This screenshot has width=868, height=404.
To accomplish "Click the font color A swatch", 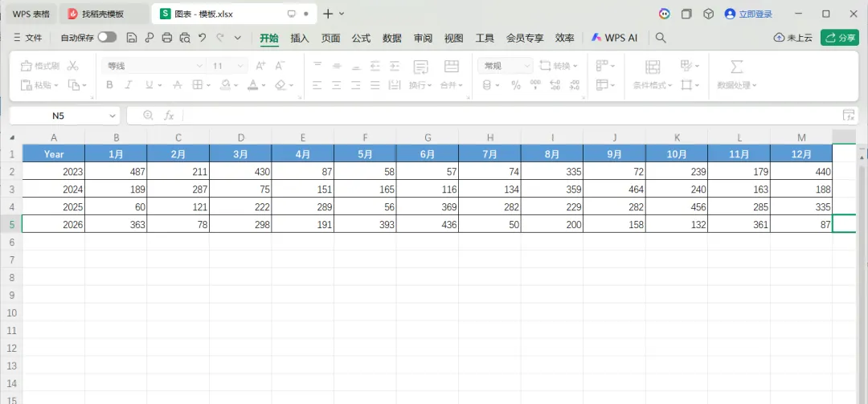I will (253, 85).
